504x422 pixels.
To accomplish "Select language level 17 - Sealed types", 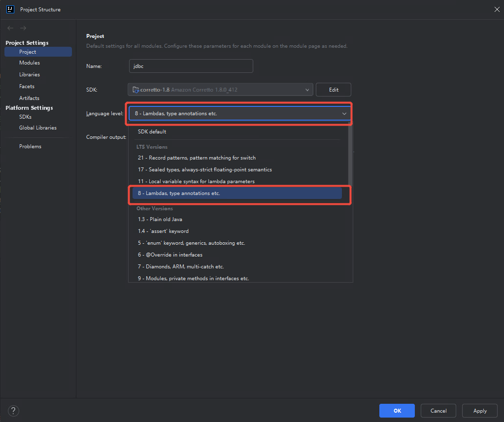I will point(237,169).
